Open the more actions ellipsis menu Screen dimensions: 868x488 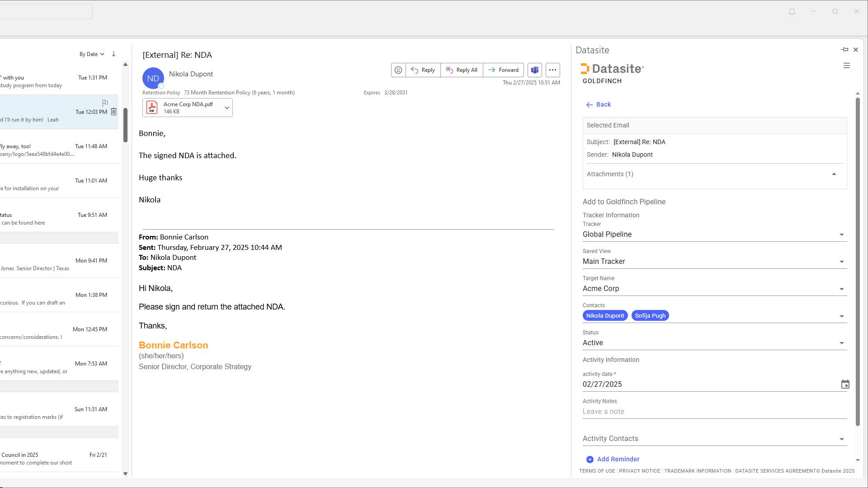coord(552,70)
